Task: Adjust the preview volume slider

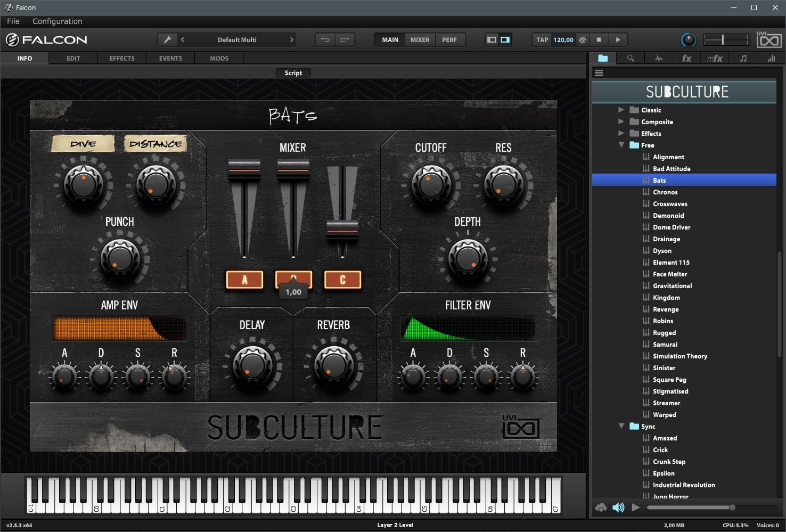Action: 711,508
